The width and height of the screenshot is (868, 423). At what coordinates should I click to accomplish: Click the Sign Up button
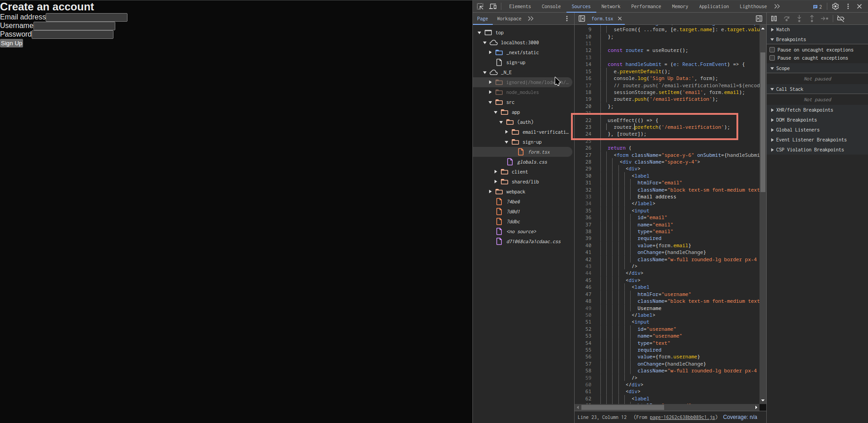(11, 43)
